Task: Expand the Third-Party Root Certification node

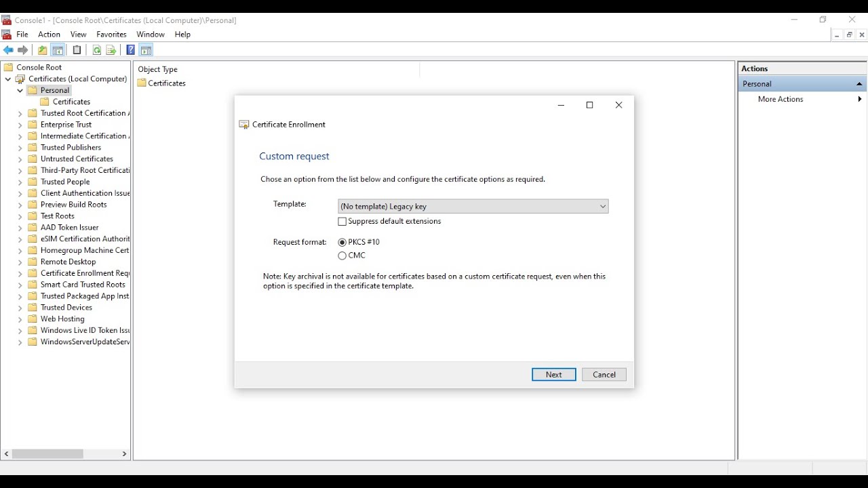Action: tap(20, 171)
